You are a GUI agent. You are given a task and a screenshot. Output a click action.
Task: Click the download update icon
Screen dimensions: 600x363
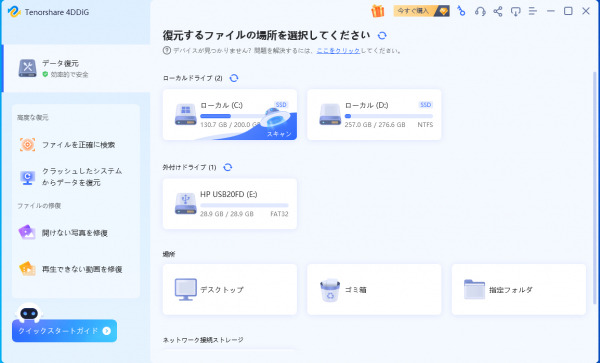click(515, 11)
